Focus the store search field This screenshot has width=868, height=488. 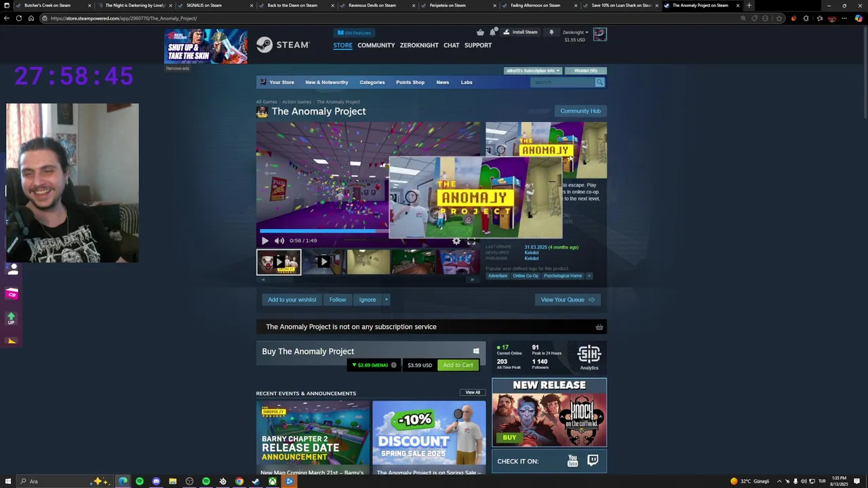[562, 82]
